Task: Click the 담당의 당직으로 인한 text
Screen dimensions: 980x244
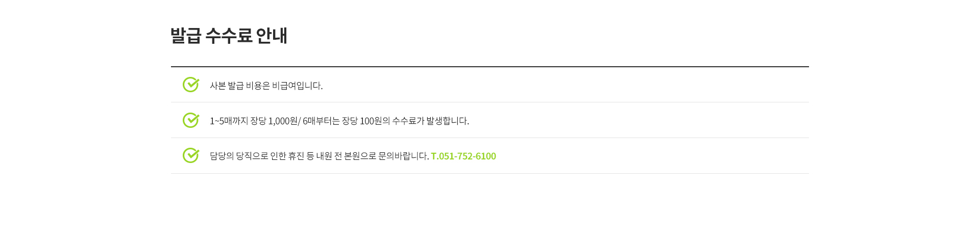Action: (248, 156)
